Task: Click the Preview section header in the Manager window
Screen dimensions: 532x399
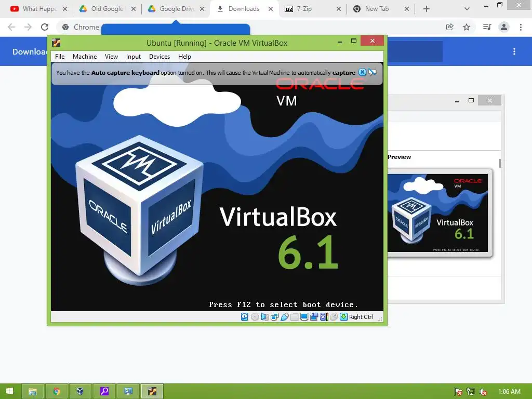Action: [x=400, y=157]
